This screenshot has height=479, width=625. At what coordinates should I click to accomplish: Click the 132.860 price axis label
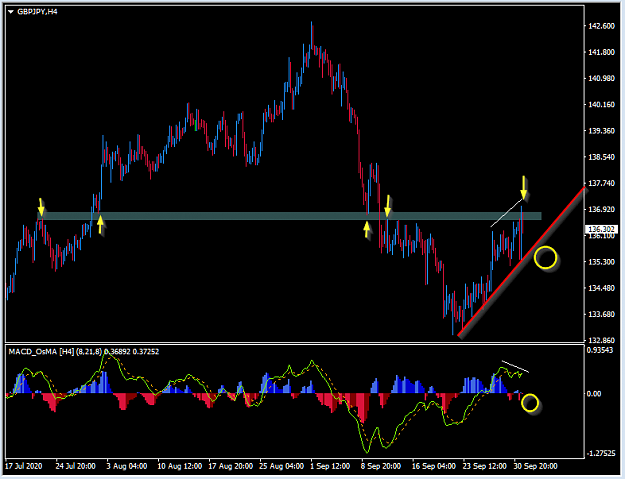point(601,340)
